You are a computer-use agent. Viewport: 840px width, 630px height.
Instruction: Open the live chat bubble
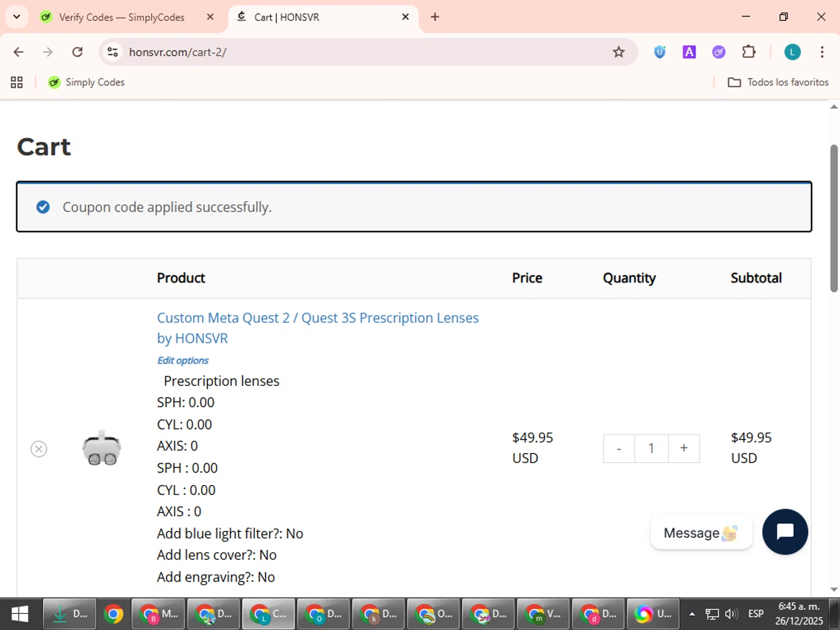785,531
